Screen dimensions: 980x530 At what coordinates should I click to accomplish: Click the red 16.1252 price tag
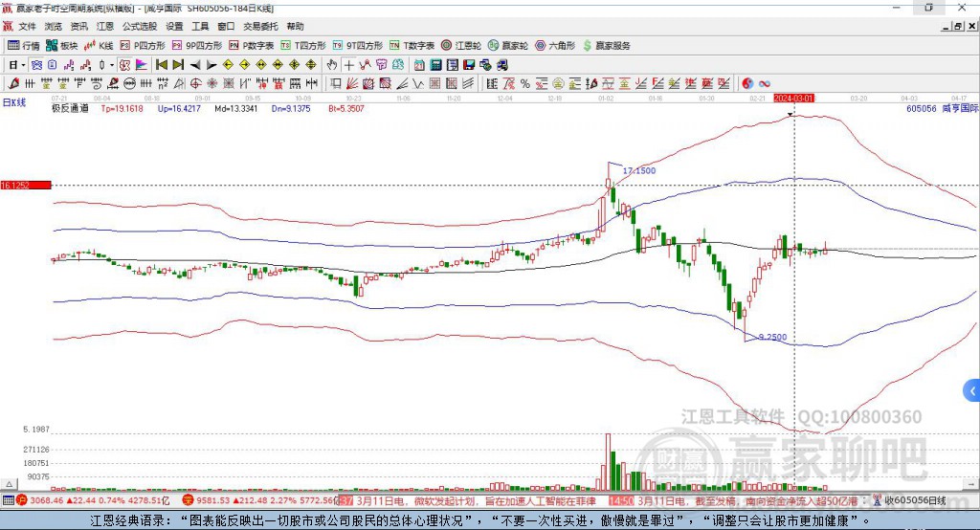(26, 185)
